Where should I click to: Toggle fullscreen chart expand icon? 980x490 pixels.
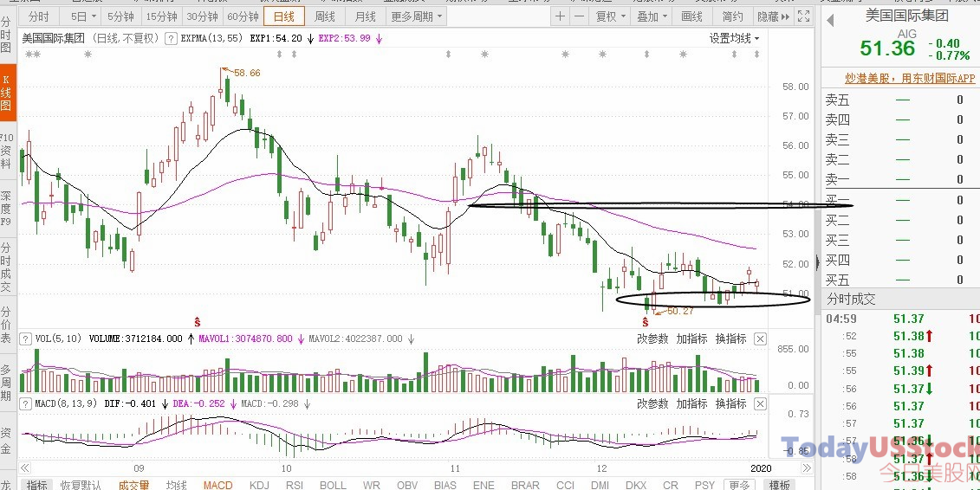pyautogui.click(x=804, y=16)
